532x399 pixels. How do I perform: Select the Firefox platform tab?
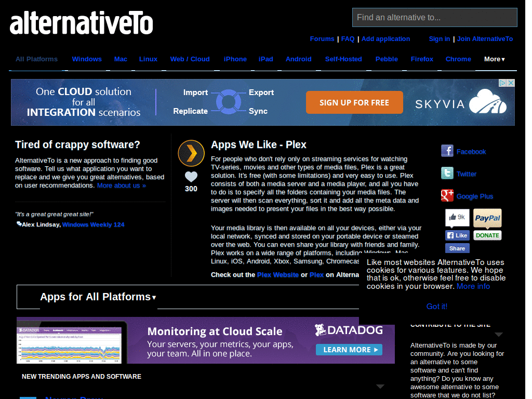tap(422, 59)
